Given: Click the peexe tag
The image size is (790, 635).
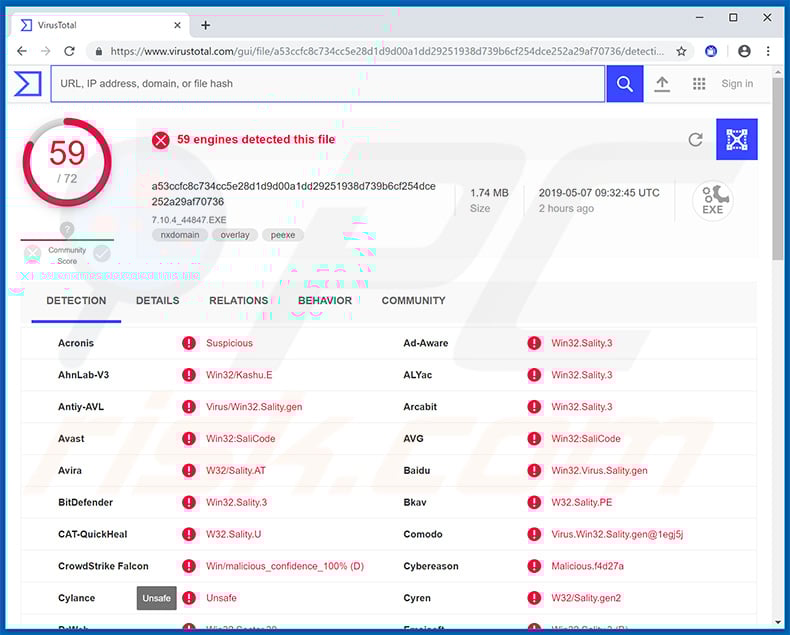Looking at the screenshot, I should [x=283, y=235].
